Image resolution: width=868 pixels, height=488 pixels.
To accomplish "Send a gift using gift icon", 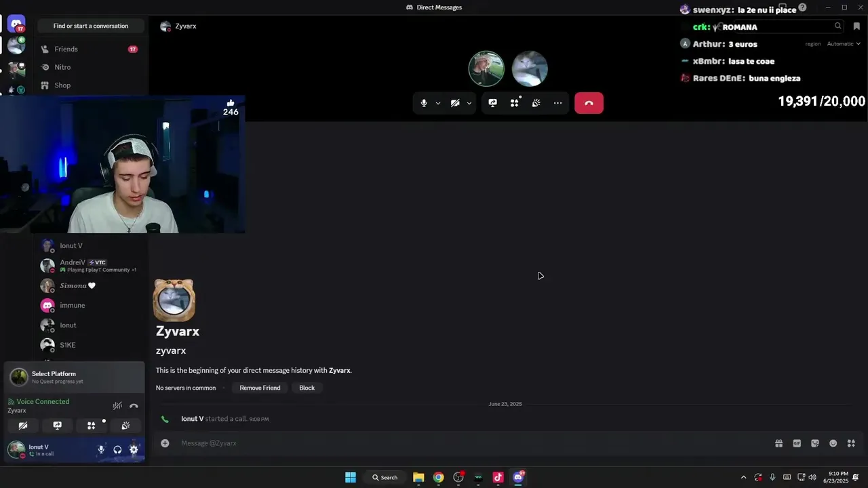I will [778, 443].
